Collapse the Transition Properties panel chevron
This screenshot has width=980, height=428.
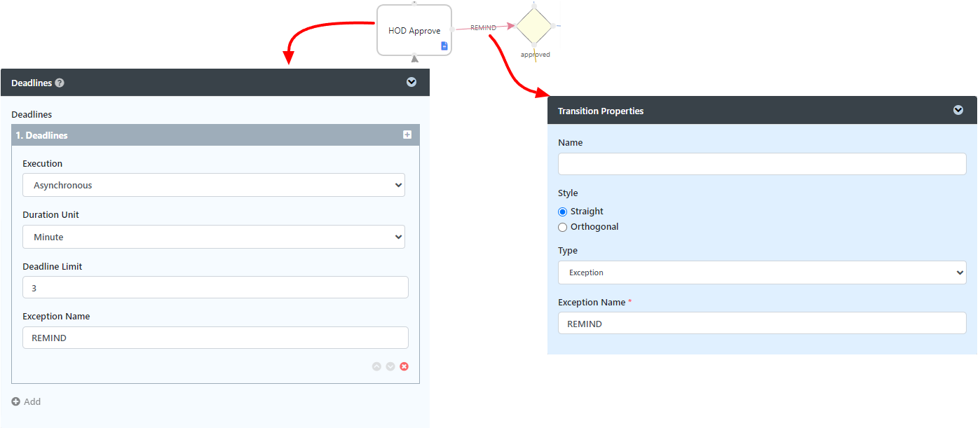[958, 110]
